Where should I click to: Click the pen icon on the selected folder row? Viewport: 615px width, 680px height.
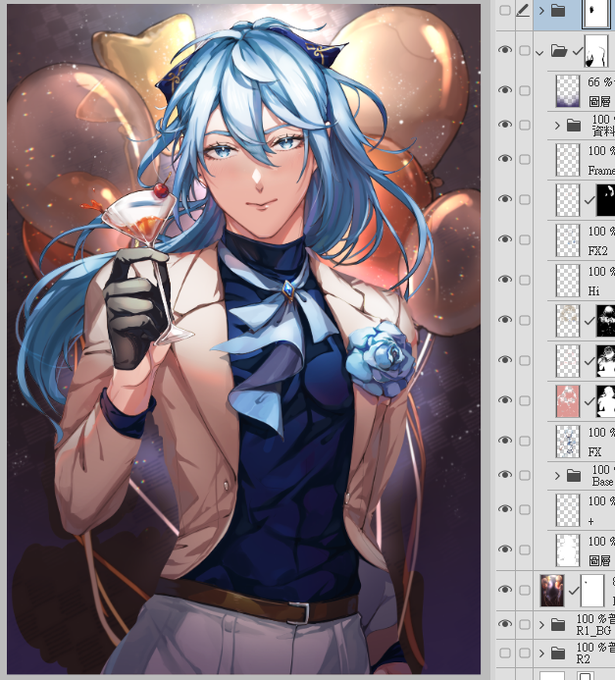(523, 10)
